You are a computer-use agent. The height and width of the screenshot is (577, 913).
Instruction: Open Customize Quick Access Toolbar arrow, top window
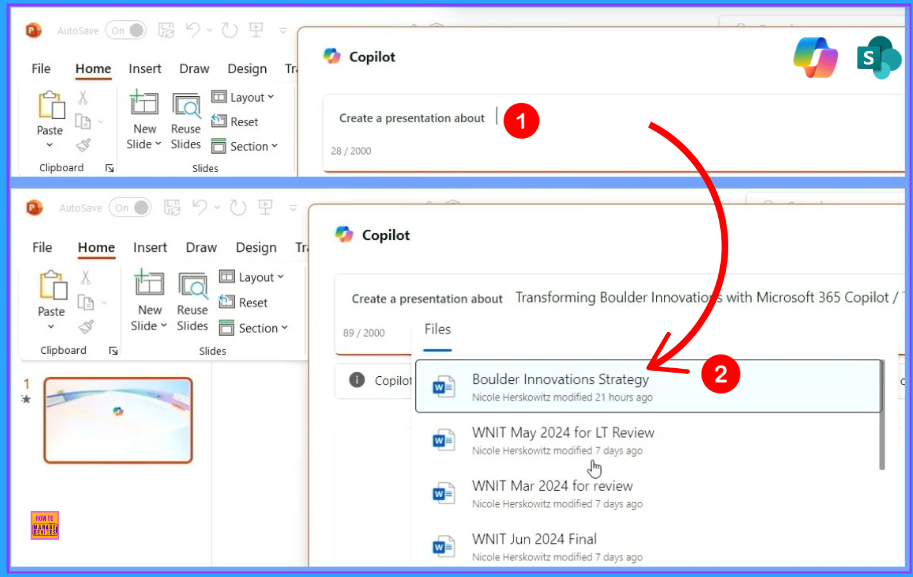coord(283,31)
